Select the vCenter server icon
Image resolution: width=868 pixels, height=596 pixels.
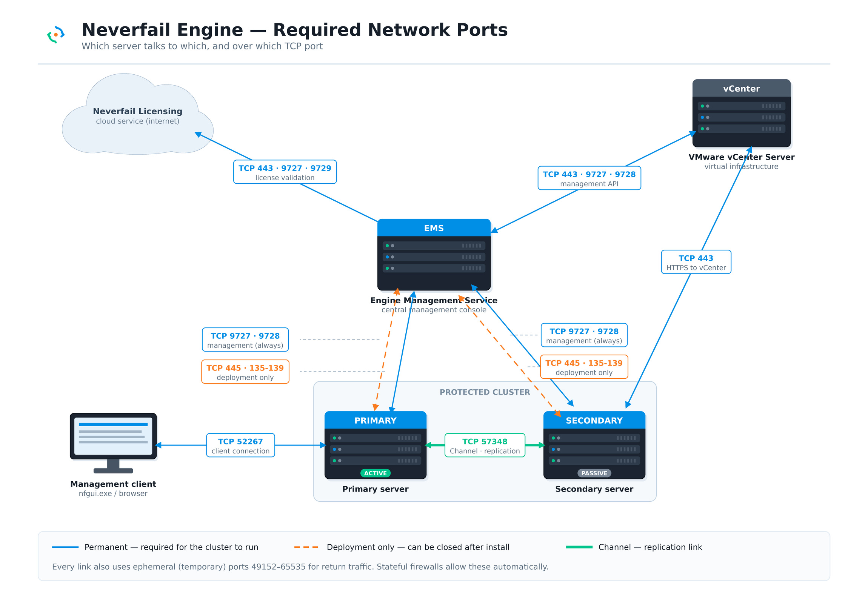pos(741,113)
